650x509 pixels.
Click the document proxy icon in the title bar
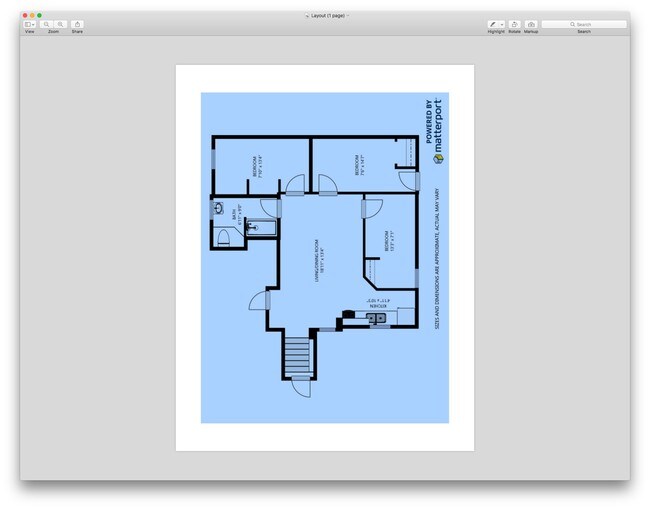306,16
